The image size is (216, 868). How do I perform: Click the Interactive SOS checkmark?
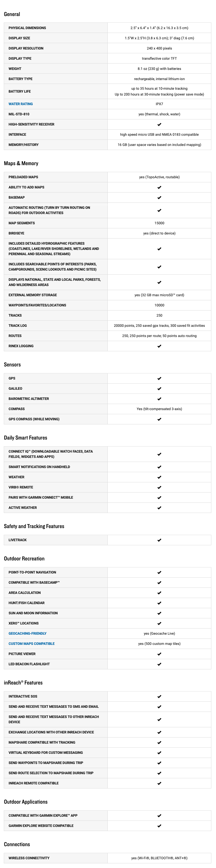[159, 696]
